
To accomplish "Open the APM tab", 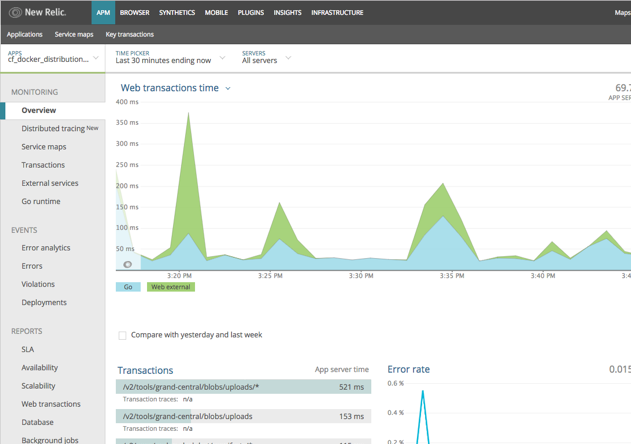I will 103,12.
